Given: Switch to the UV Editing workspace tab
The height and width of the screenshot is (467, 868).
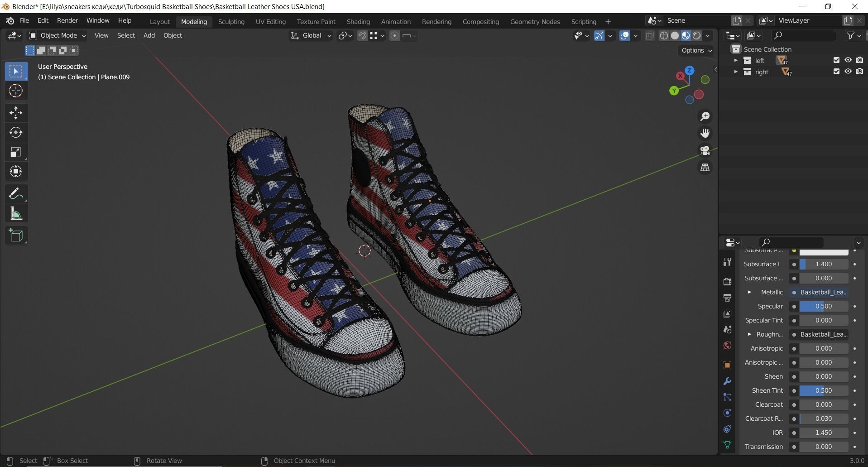Looking at the screenshot, I should (x=270, y=21).
